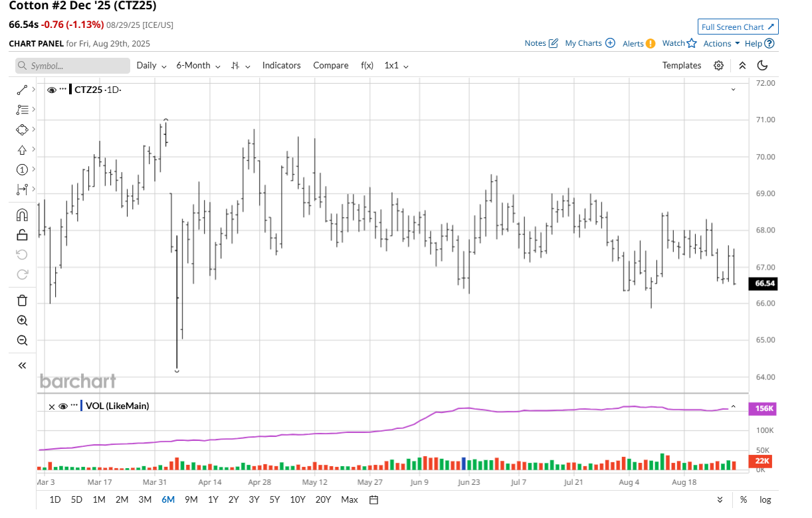The height and width of the screenshot is (518, 812).
Task: Open CTZ25 series options ellipsis
Action: click(x=63, y=89)
